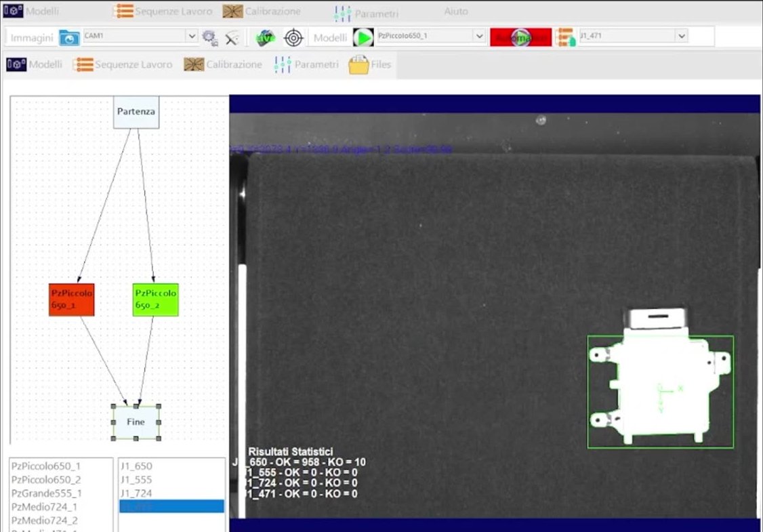The width and height of the screenshot is (763, 532).
Task: Click the Parametri sliders icon in top menu
Action: (343, 14)
